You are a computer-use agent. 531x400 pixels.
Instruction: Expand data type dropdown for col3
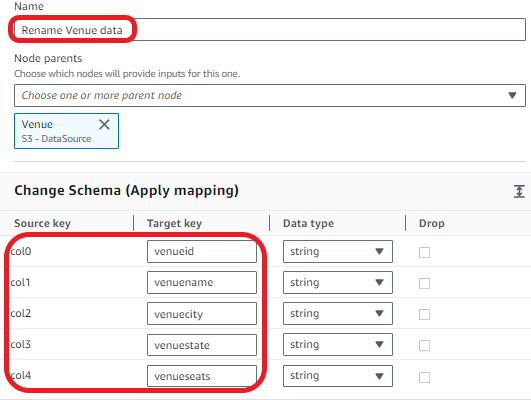[338, 344]
